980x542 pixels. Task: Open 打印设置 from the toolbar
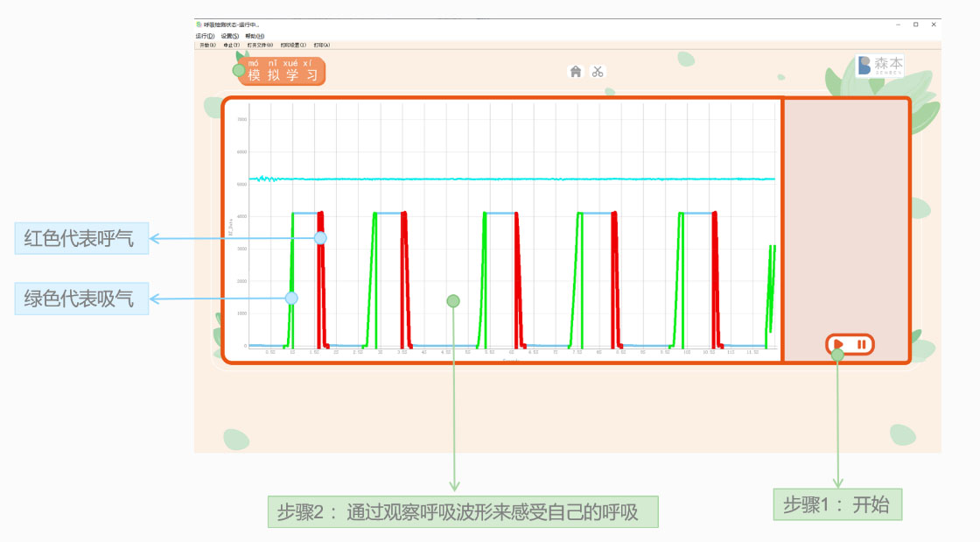click(x=293, y=45)
